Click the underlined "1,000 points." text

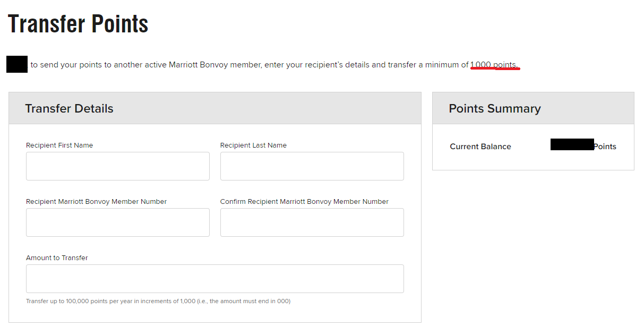tap(494, 65)
